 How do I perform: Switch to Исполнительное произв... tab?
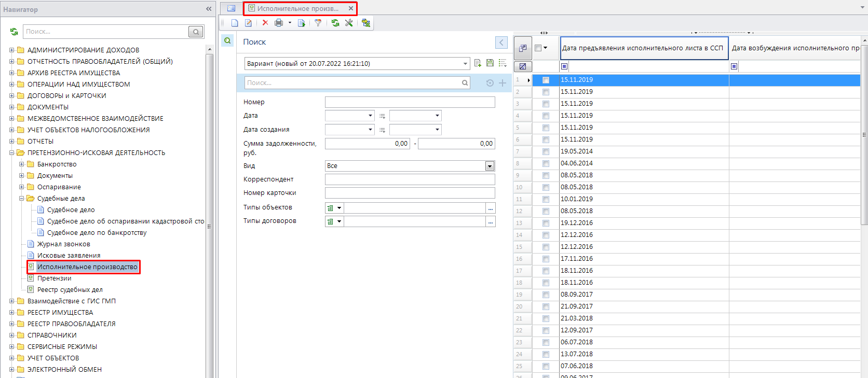tap(297, 8)
